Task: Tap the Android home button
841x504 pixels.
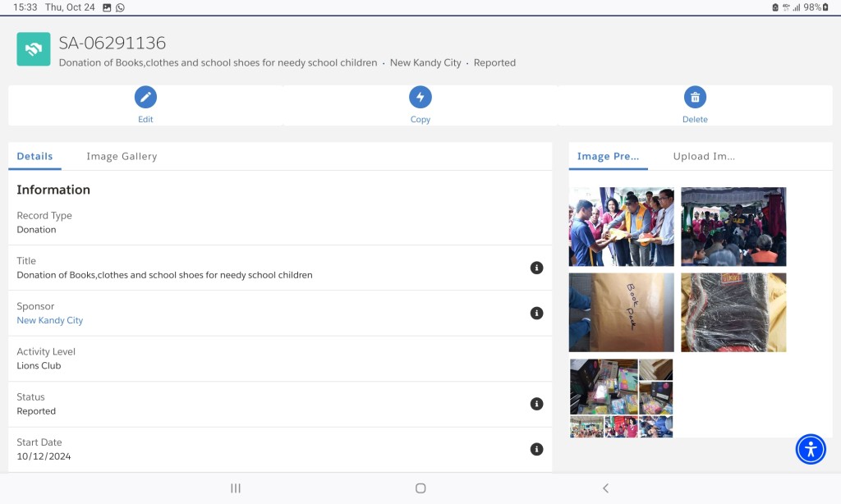Action: coord(420,488)
